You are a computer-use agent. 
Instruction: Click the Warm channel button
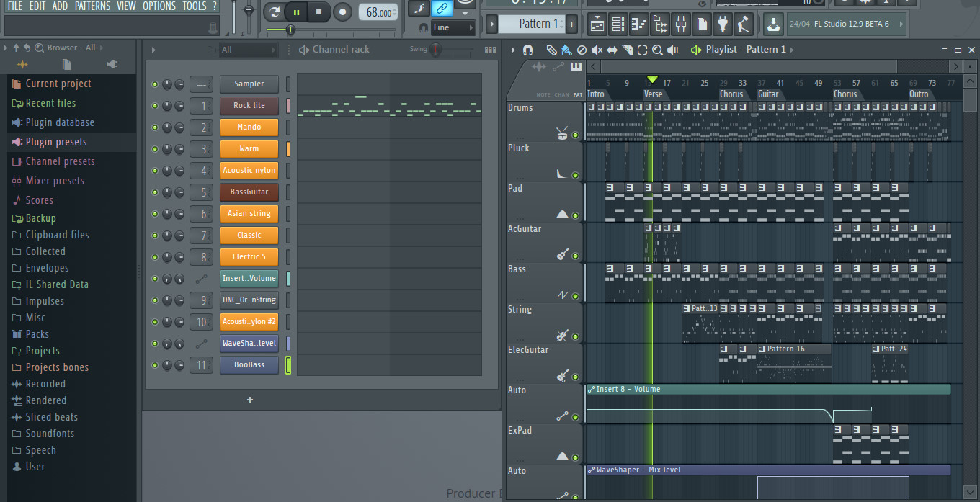[x=249, y=149]
